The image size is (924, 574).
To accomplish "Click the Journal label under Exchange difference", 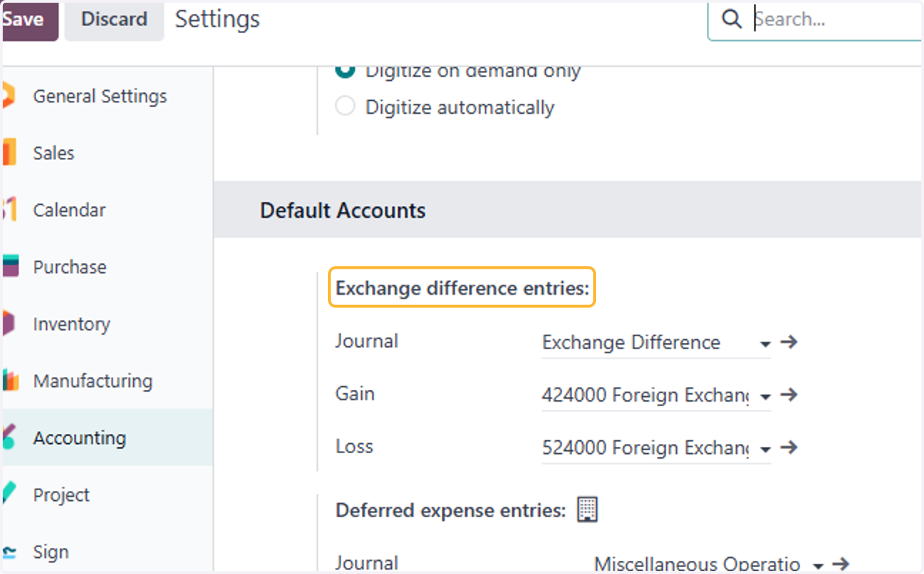I will point(367,341).
